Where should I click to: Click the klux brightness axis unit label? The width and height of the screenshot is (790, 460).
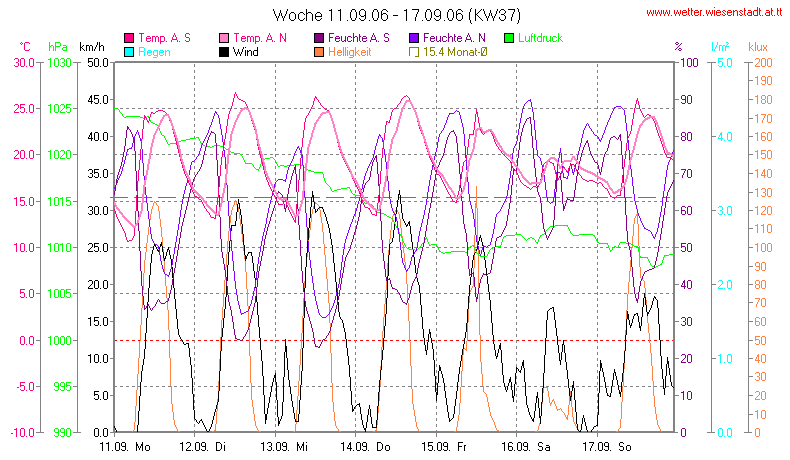tap(758, 47)
